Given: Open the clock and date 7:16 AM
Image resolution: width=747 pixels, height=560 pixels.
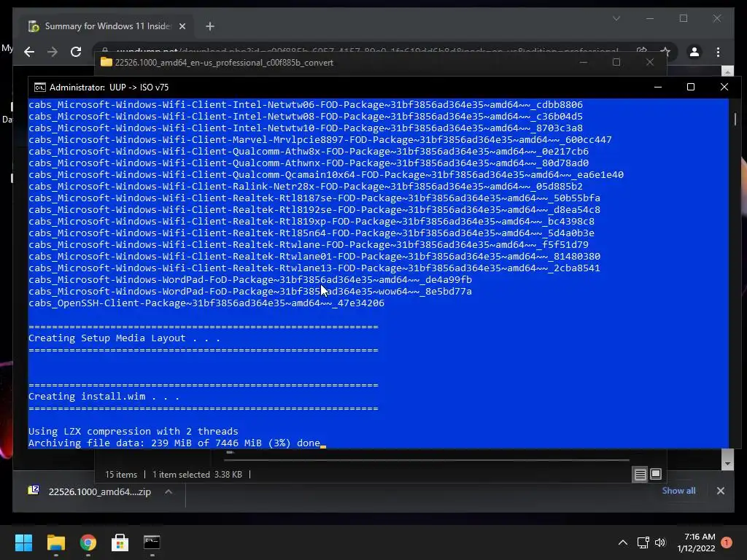Looking at the screenshot, I should 696,542.
